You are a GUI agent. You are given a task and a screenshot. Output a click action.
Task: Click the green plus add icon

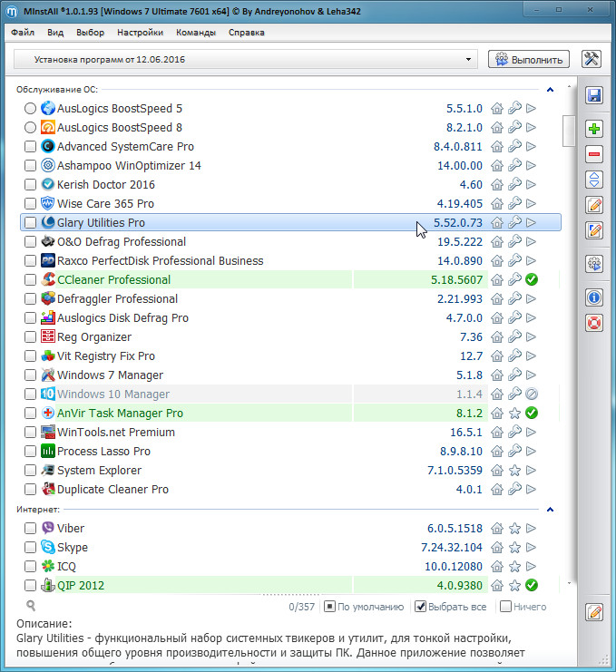tap(594, 129)
